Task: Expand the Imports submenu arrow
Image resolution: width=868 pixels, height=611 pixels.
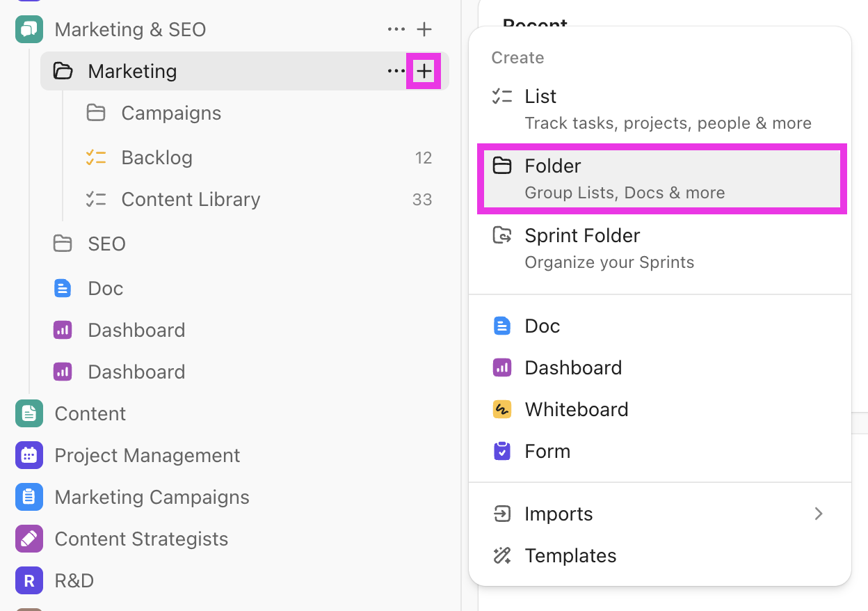Action: 819,514
